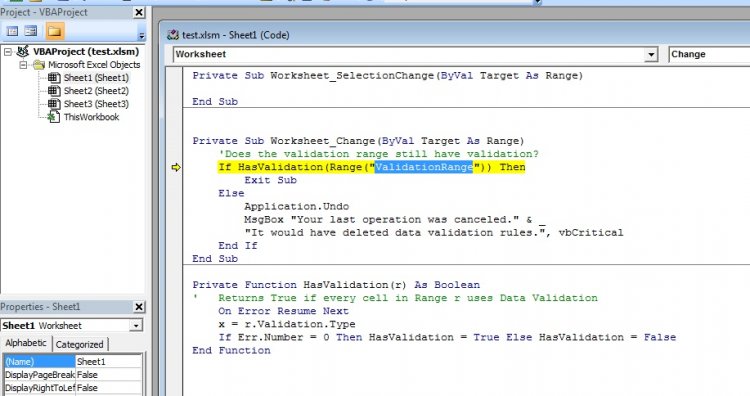Screen dimensions: 750x396
Task: Select Sheet1 worksheet icon in project tree
Action: tap(54, 77)
